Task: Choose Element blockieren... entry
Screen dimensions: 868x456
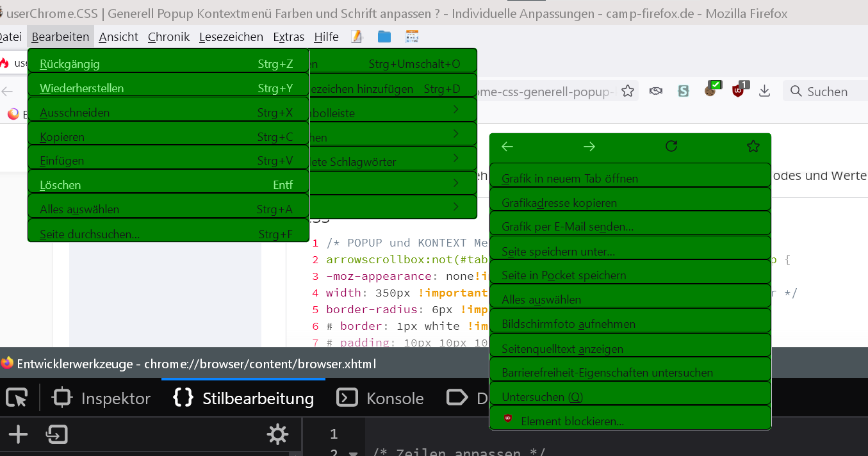Action: click(x=630, y=418)
